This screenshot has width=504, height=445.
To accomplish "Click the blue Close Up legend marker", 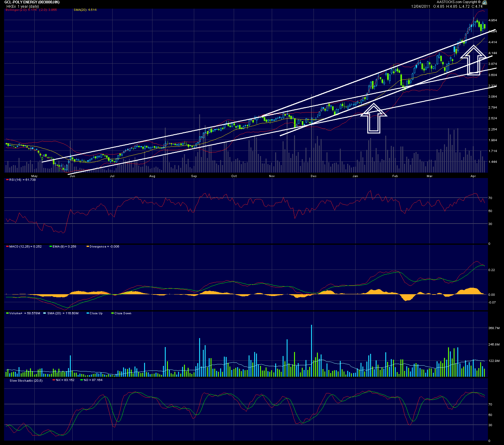I will 88,313.
